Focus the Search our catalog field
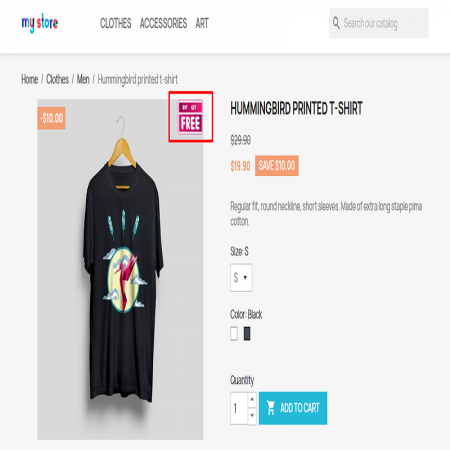450x450 pixels. pyautogui.click(x=379, y=23)
